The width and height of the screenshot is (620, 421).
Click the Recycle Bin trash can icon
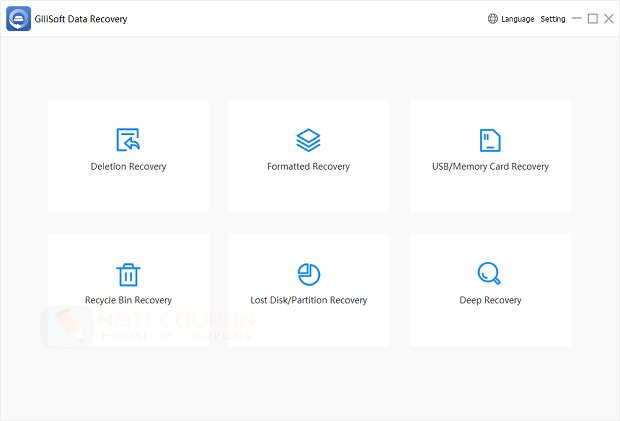click(x=128, y=274)
